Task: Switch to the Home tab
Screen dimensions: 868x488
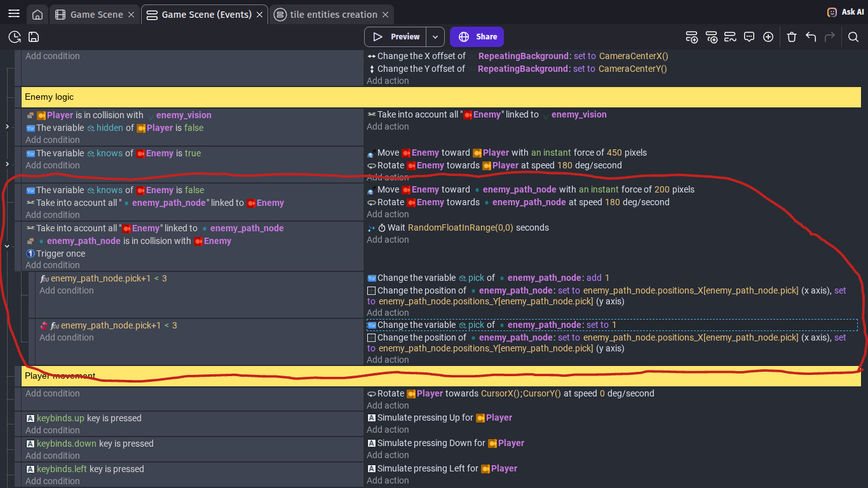Action: [37, 13]
